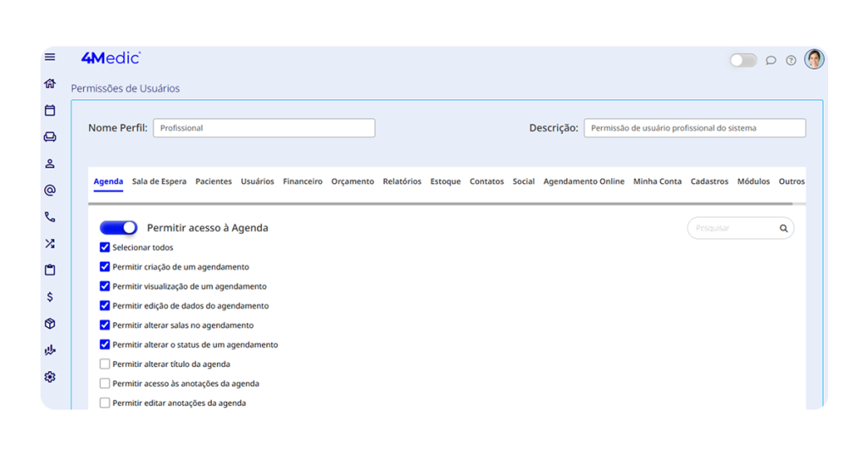
Task: Click the dollar sign financial icon
Action: click(x=50, y=297)
